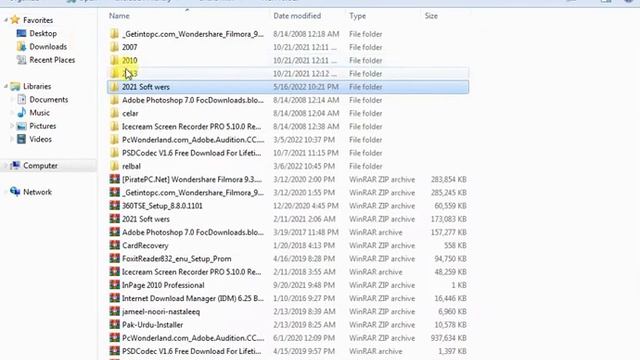The width and height of the screenshot is (640, 360).
Task: Click the 94,750 KB size cell
Action: tap(450, 259)
